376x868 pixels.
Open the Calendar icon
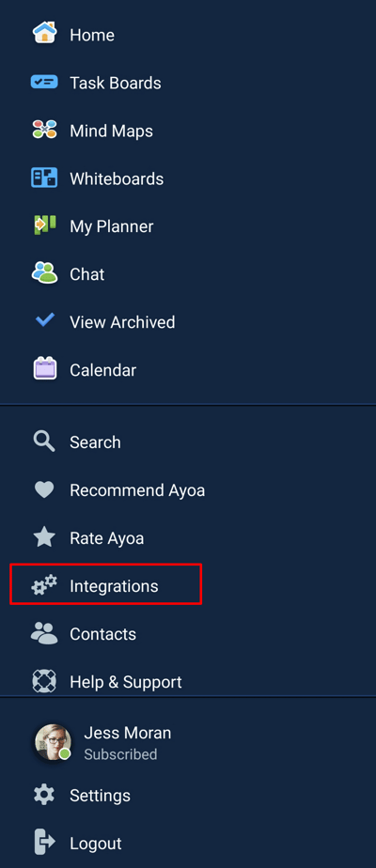coord(44,368)
